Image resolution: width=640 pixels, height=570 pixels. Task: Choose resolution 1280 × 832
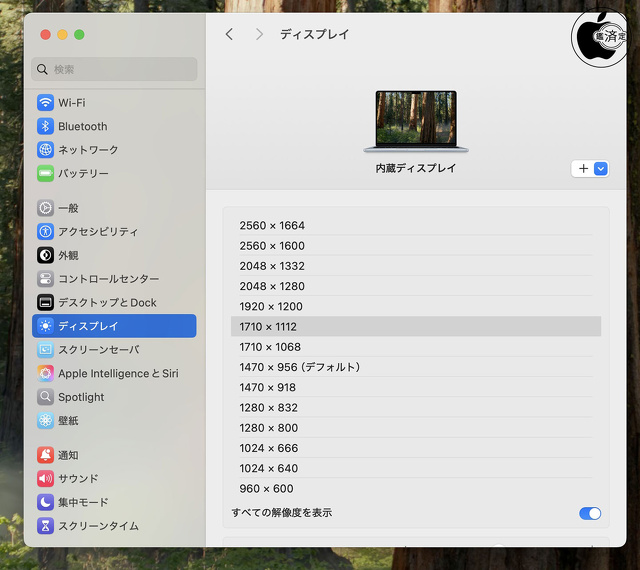416,407
